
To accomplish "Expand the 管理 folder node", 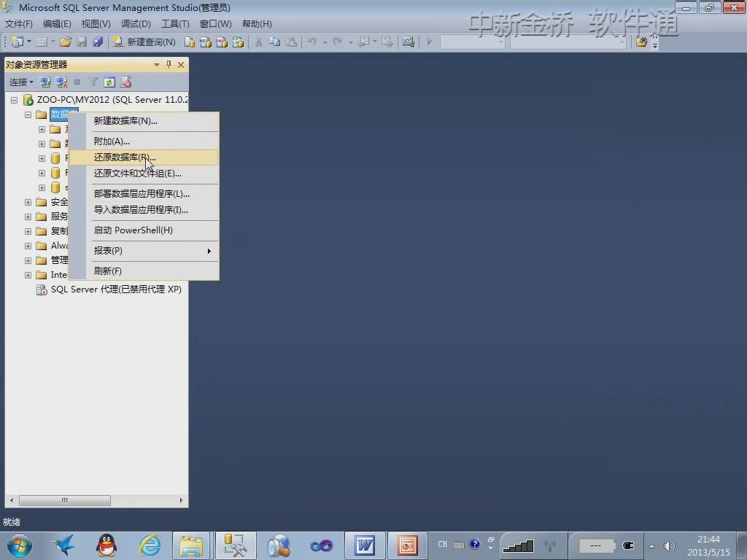I will tap(28, 260).
